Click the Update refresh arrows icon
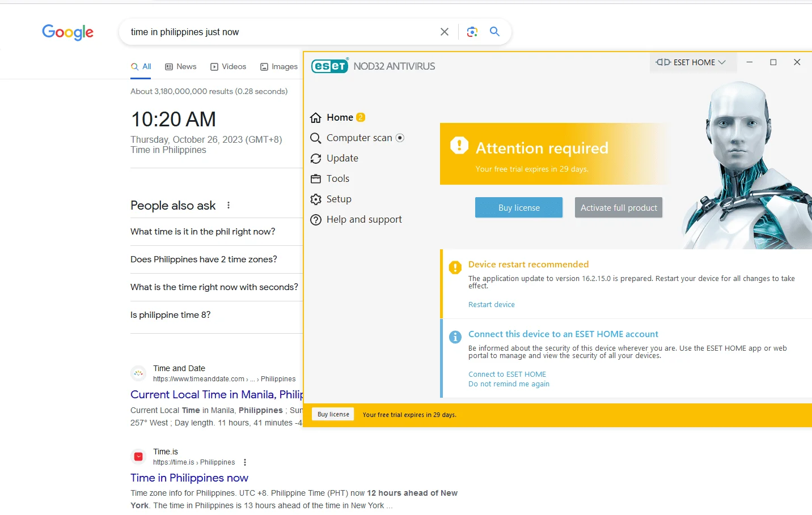This screenshot has height=515, width=812. point(316,159)
